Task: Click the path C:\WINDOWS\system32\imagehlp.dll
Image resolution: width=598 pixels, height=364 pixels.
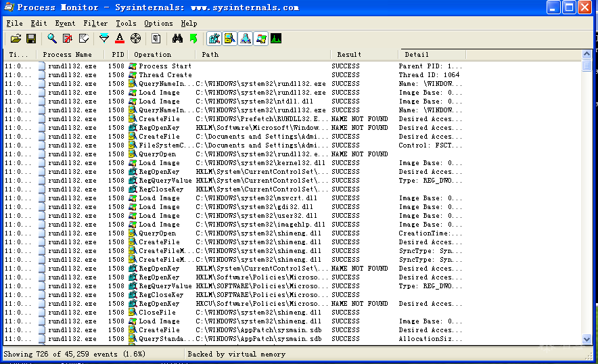Action: 260,225
